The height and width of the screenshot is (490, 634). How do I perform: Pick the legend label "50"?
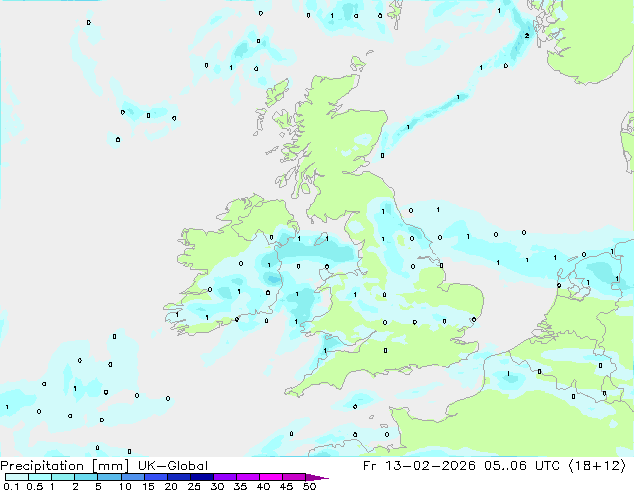pyautogui.click(x=309, y=486)
